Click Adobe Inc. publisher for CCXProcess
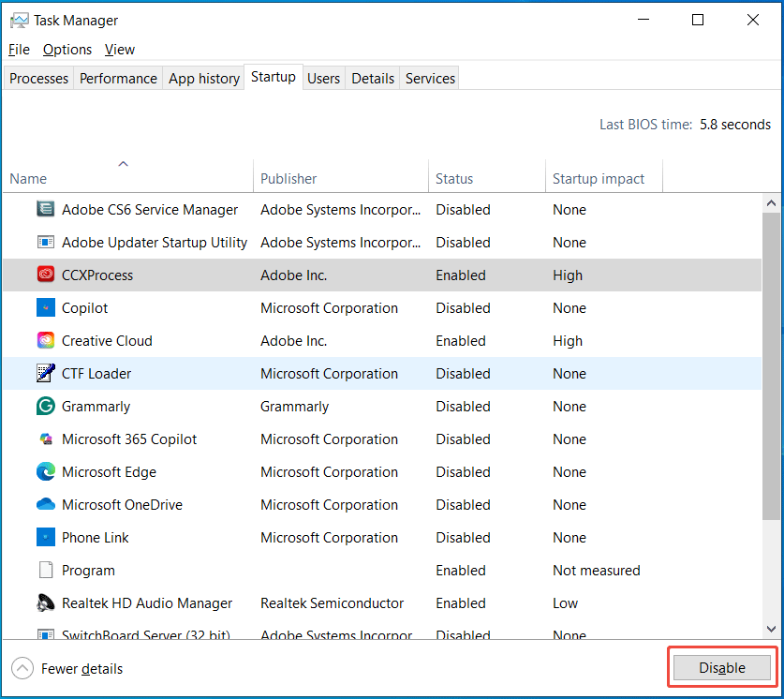The height and width of the screenshot is (699, 784). click(x=293, y=275)
